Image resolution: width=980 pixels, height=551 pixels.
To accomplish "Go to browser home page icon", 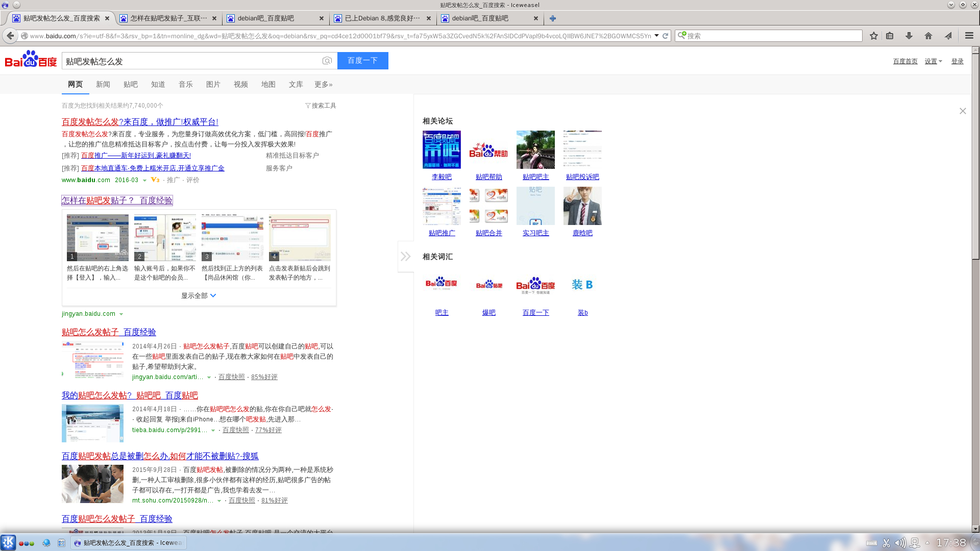I will [x=928, y=36].
